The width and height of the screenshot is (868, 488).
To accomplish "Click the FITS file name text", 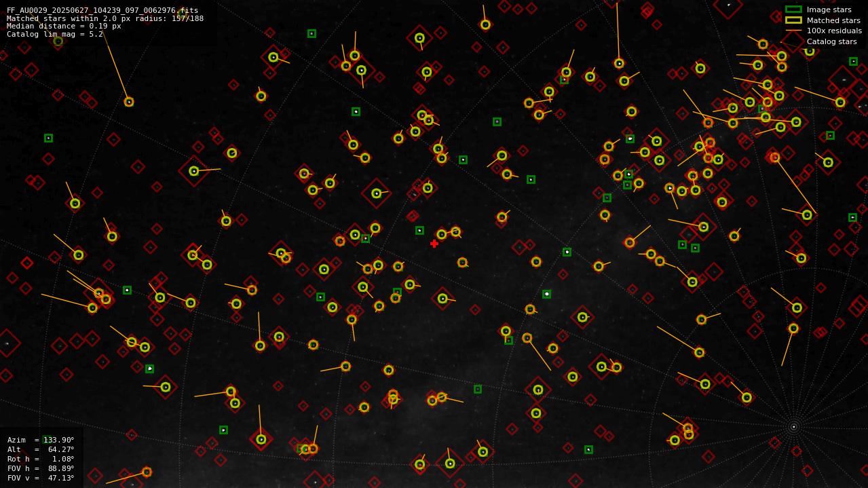I will tap(102, 10).
